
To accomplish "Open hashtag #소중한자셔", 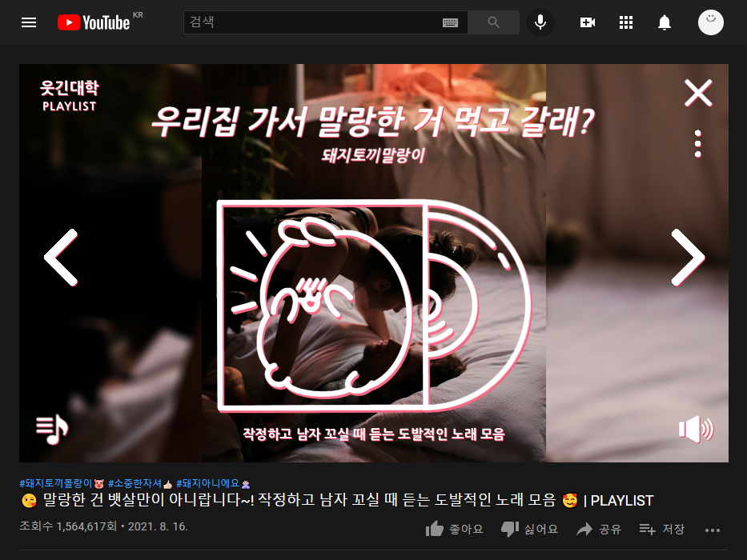I will click(140, 483).
